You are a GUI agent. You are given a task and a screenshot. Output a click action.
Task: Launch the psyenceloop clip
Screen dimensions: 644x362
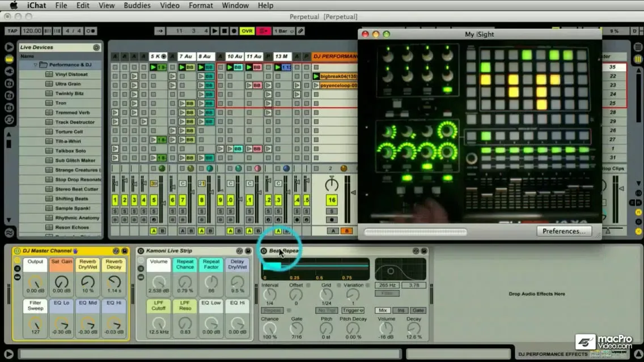pyautogui.click(x=316, y=86)
